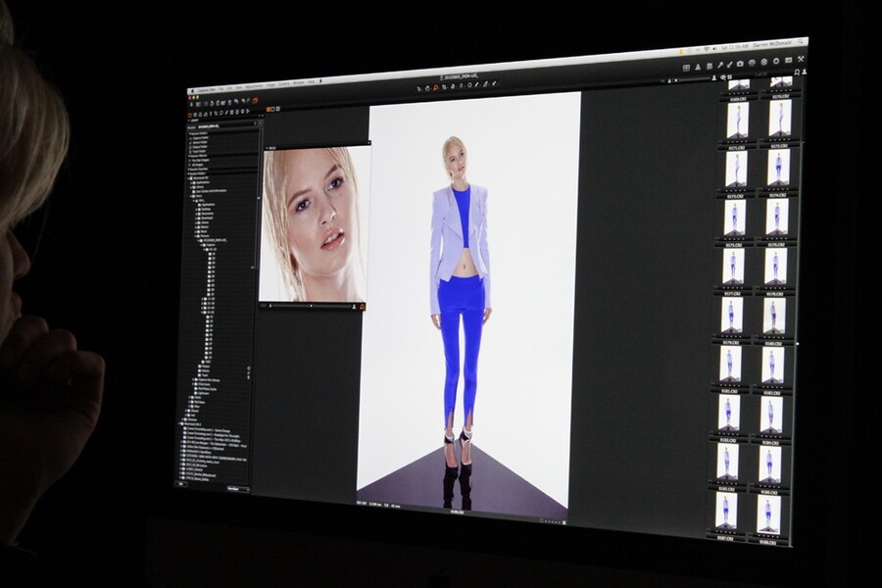This screenshot has width=882, height=588.
Task: Open the dropdown at the Library panel bottom
Action: point(238,489)
